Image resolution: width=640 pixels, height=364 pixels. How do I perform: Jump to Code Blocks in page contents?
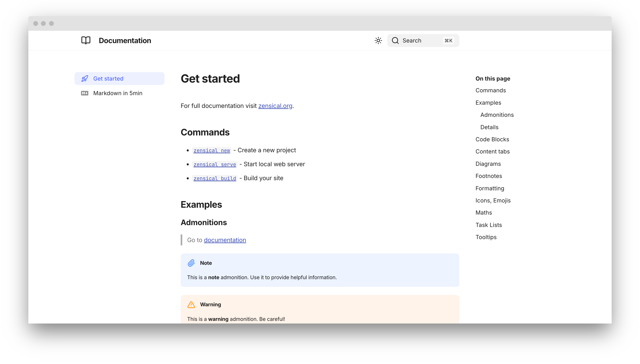492,139
